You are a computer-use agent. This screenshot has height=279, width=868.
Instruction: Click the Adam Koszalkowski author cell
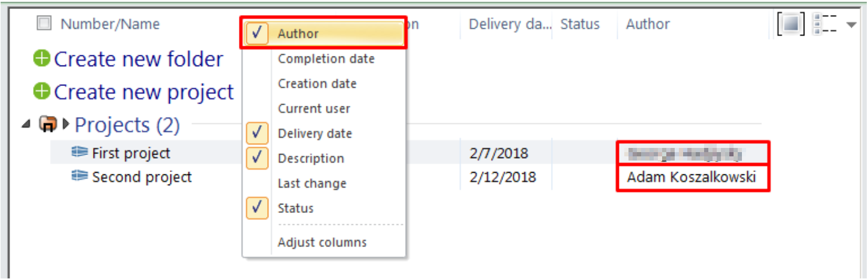click(692, 177)
